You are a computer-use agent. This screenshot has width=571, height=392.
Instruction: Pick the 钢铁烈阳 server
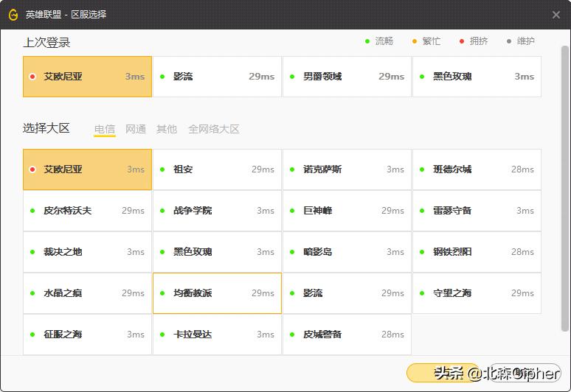pyautogui.click(x=477, y=252)
